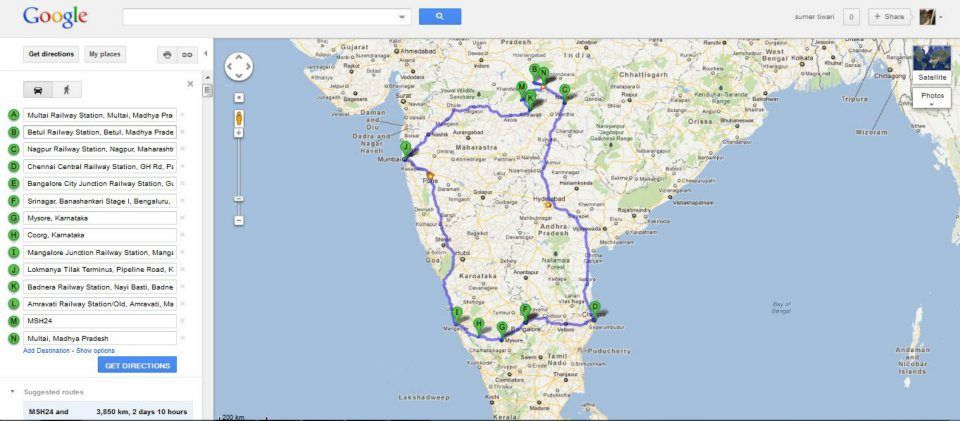Click green marker J at Mumbai
The image size is (960, 421).
coord(405,148)
